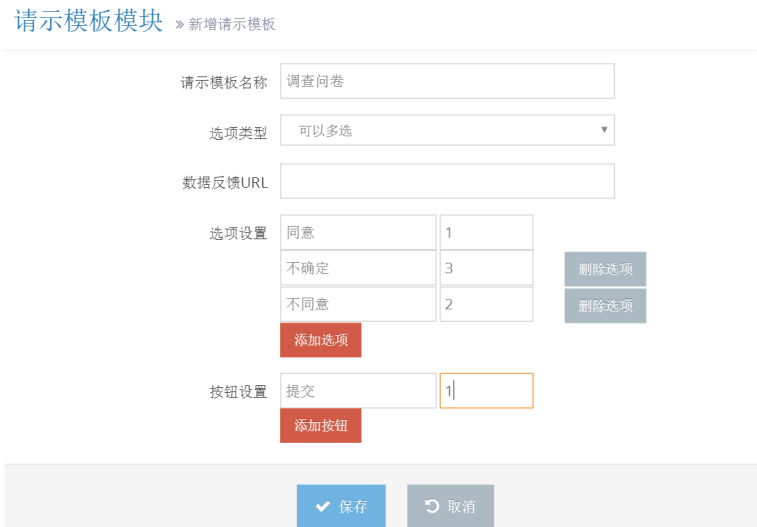Delete the 不确定 option row
757x527 pixels.
605,269
